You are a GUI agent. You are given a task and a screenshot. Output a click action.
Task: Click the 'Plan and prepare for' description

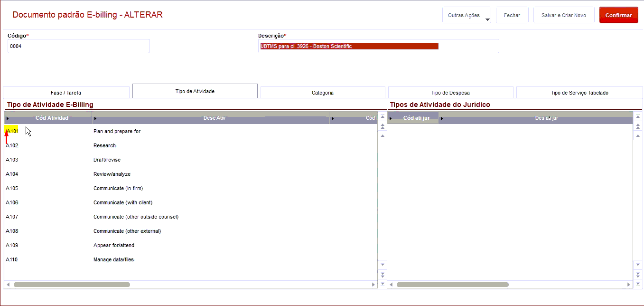tap(117, 131)
